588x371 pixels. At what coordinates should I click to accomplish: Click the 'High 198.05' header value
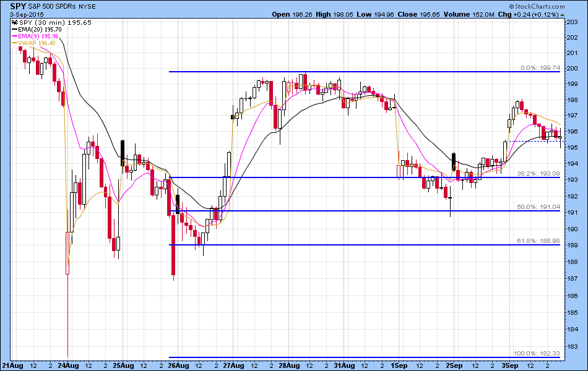[334, 14]
